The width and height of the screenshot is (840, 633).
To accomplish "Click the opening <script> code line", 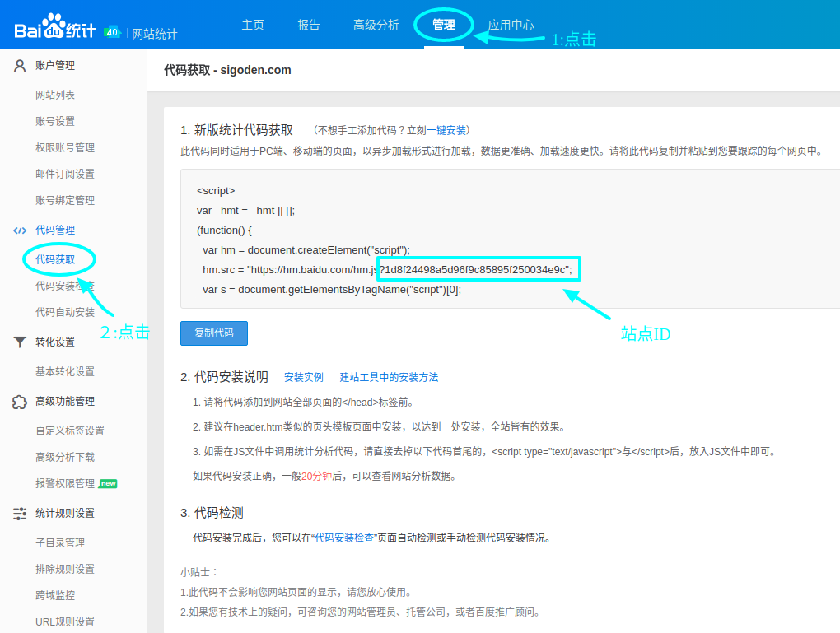I will pyautogui.click(x=216, y=191).
